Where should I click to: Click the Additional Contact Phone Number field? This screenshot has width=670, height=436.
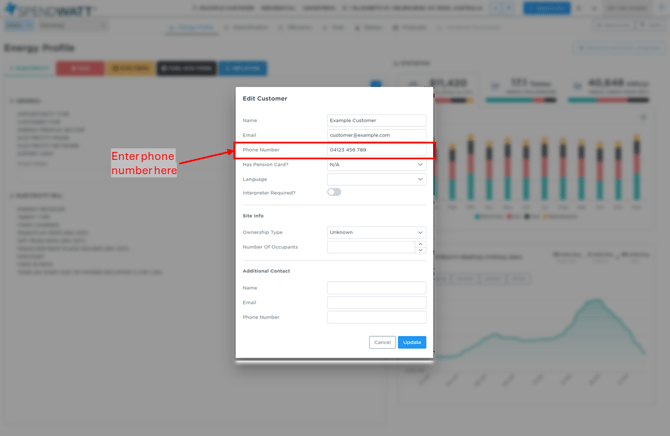376,317
